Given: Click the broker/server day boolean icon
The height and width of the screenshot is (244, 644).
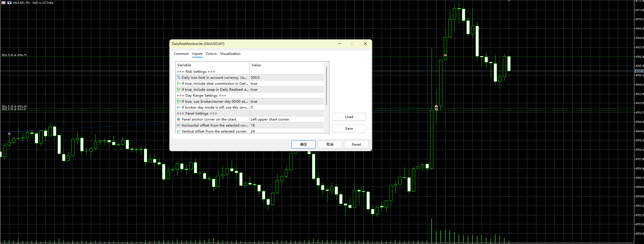Looking at the screenshot, I should point(179,101).
